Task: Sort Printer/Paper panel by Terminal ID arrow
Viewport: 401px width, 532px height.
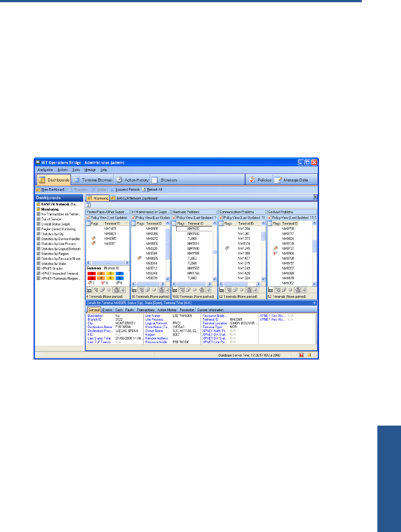Action: (126, 224)
